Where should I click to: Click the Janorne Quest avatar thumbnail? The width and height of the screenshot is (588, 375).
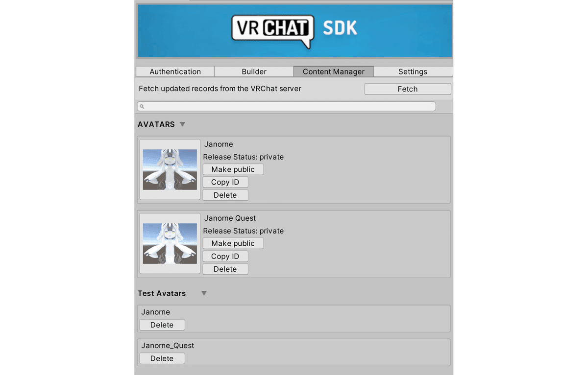[170, 243]
